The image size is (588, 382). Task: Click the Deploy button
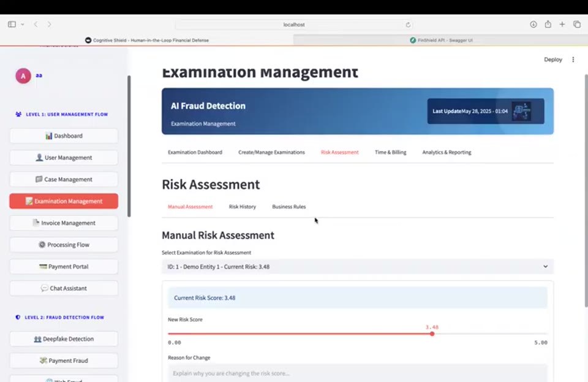pyautogui.click(x=552, y=59)
